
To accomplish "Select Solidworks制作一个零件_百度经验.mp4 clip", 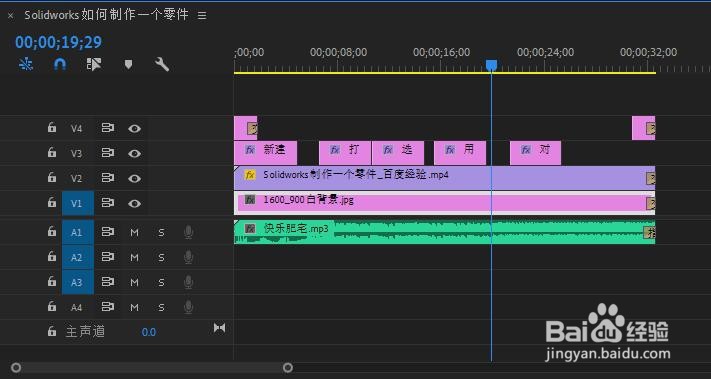I will 444,178.
